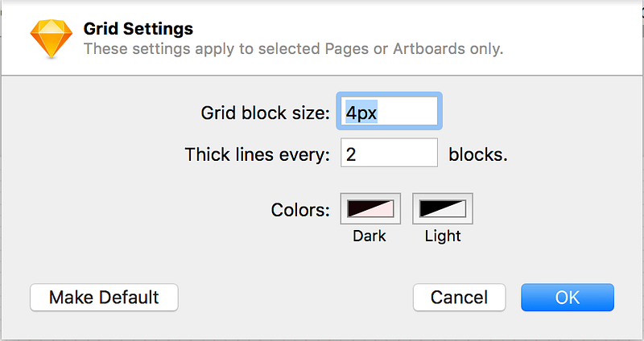Viewport: 644px width, 341px height.
Task: Click the Grid Settings title text
Action: pos(138,29)
